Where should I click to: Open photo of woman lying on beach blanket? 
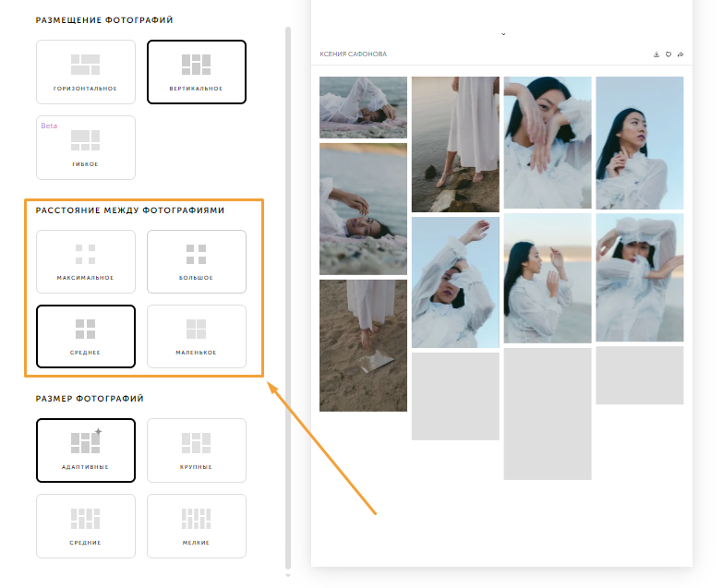tap(363, 107)
